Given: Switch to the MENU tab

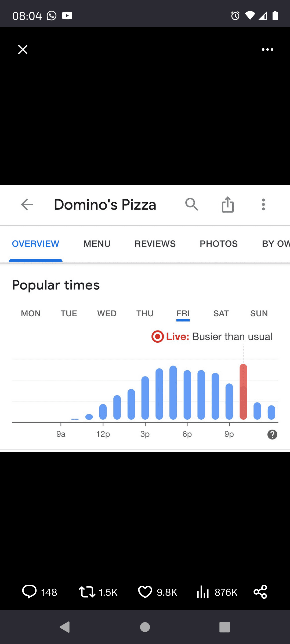Looking at the screenshot, I should coord(97,244).
